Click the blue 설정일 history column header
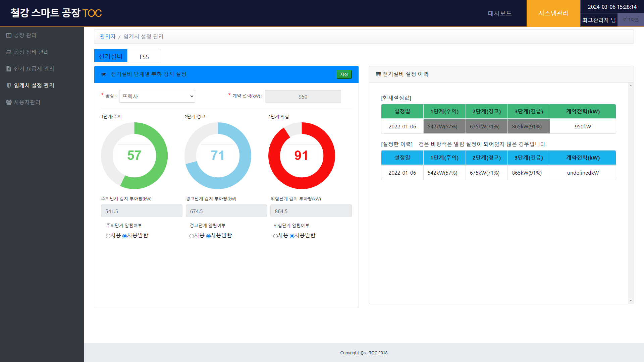 (402, 158)
